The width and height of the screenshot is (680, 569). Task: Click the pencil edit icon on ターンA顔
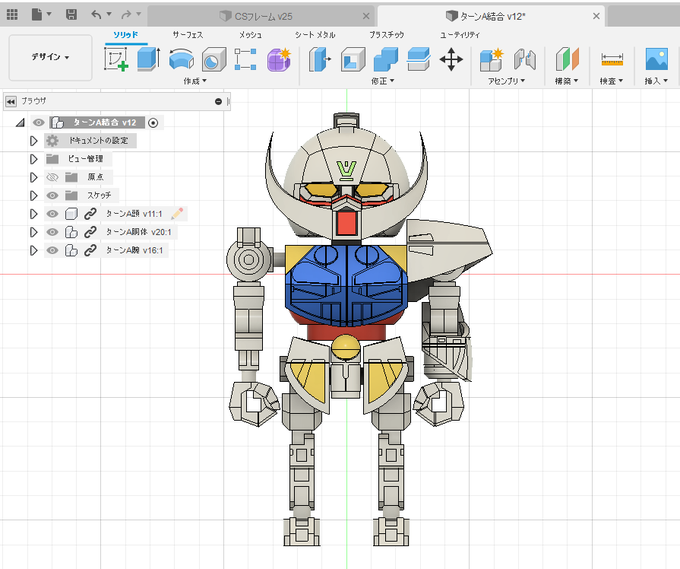177,213
